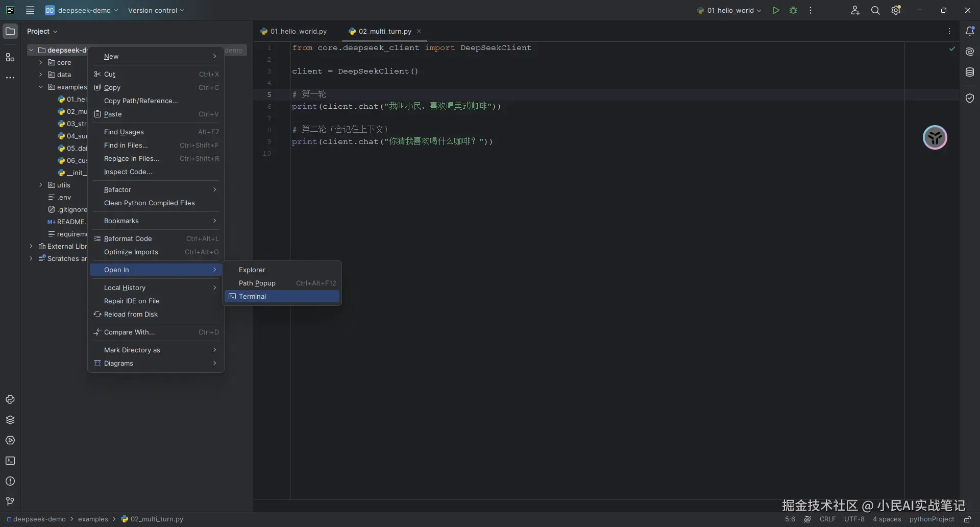Select Explorer in Open In submenu

click(x=282, y=270)
